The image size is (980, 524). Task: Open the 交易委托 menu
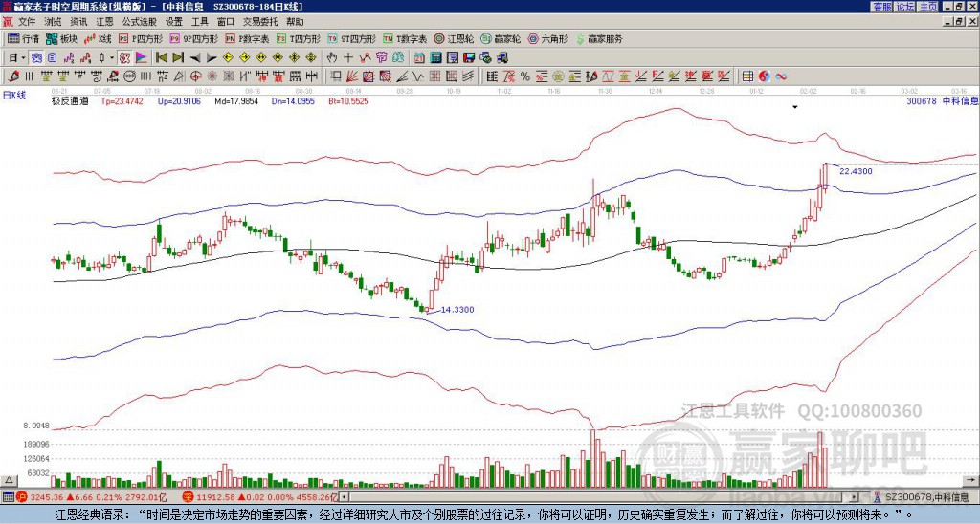[x=261, y=21]
